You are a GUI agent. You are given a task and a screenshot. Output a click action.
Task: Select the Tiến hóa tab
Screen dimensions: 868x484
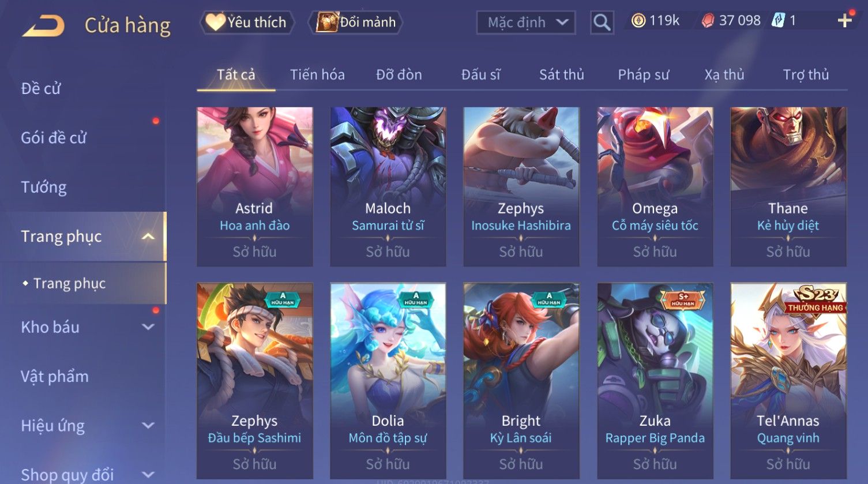pos(317,75)
